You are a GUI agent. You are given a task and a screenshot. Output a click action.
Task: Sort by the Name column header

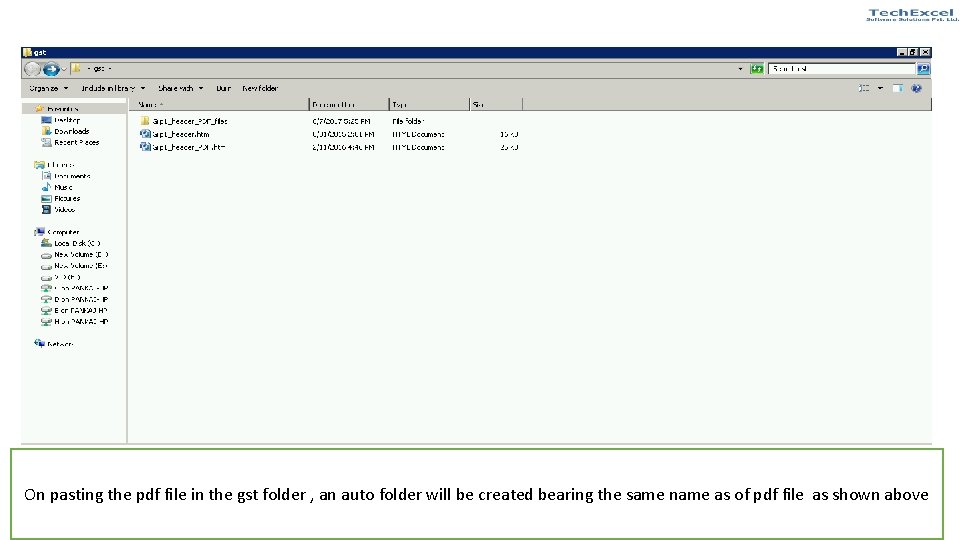coord(219,105)
